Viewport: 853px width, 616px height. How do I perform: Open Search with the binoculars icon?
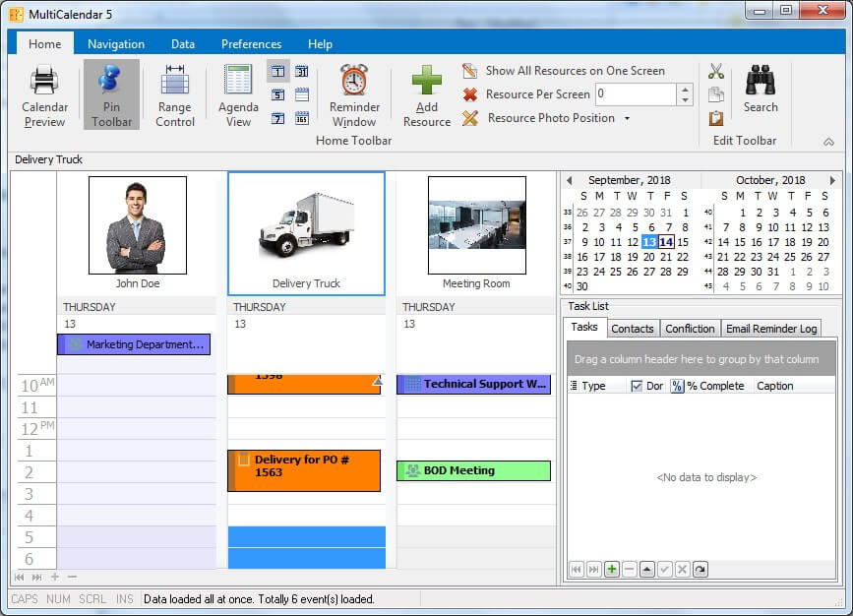pyautogui.click(x=760, y=91)
